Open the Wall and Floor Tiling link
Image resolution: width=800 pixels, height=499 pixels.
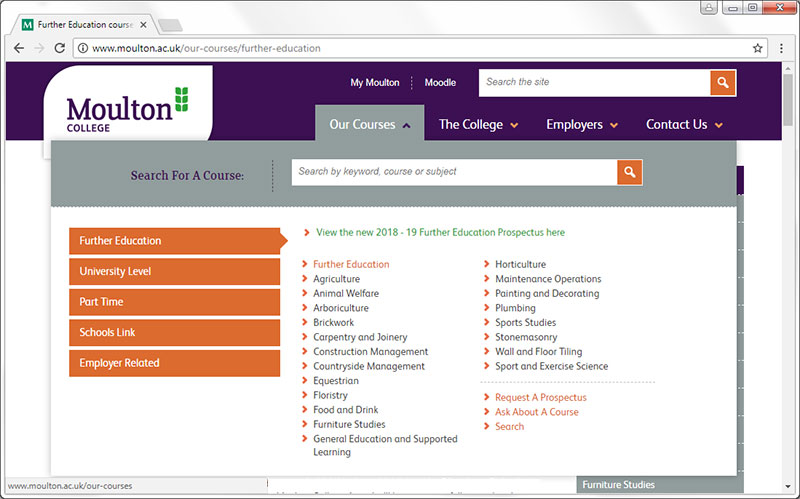point(538,352)
